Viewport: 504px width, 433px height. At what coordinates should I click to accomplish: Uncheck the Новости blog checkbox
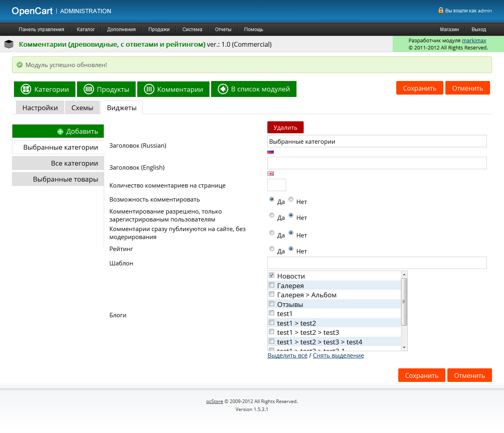tap(272, 275)
